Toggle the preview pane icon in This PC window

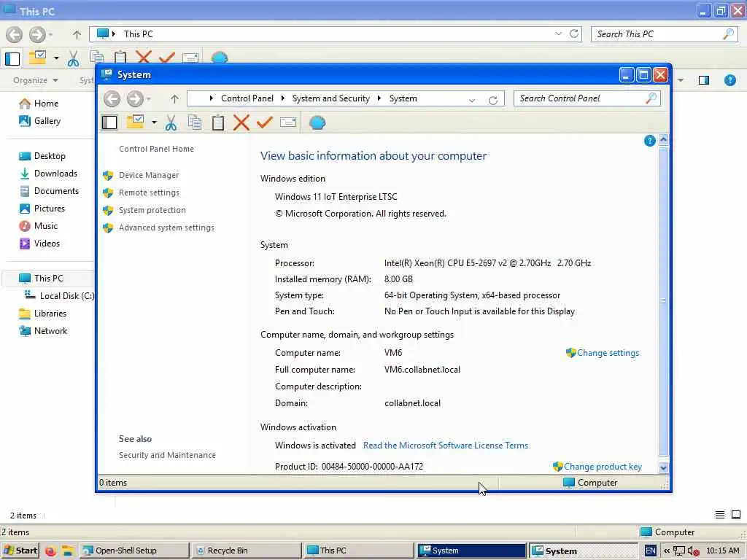(704, 80)
